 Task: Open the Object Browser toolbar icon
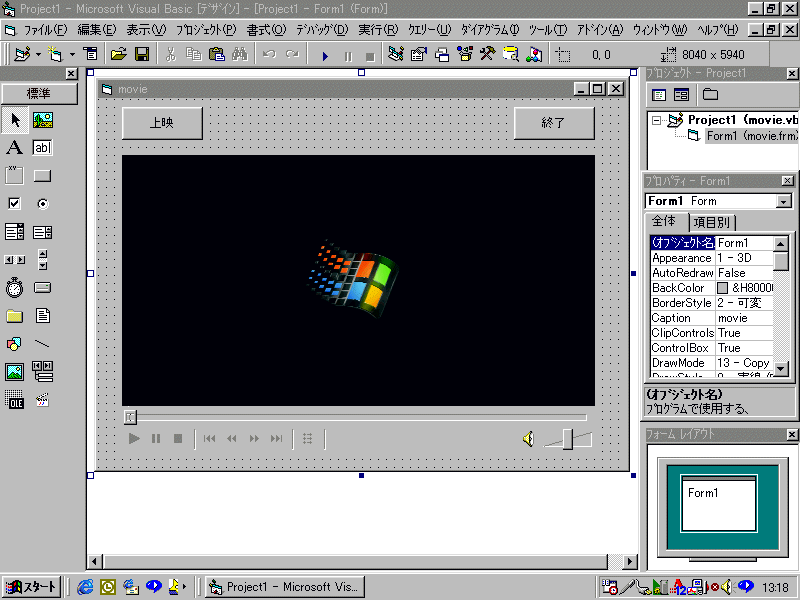[x=465, y=54]
